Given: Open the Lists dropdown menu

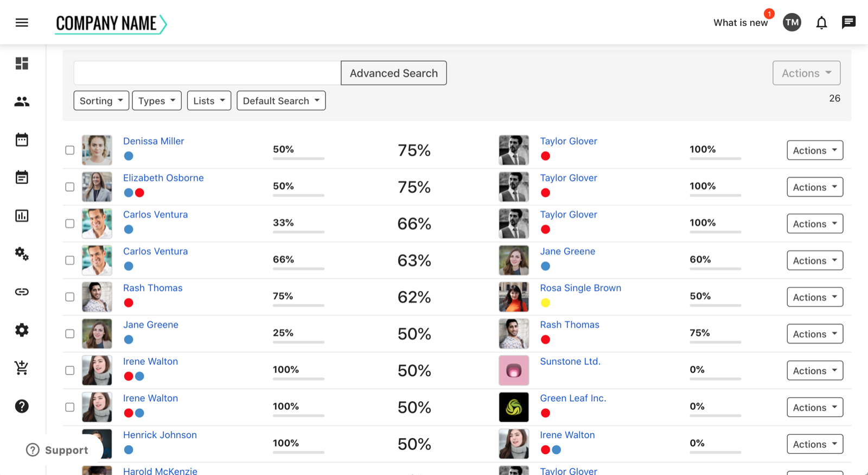Looking at the screenshot, I should pos(209,101).
